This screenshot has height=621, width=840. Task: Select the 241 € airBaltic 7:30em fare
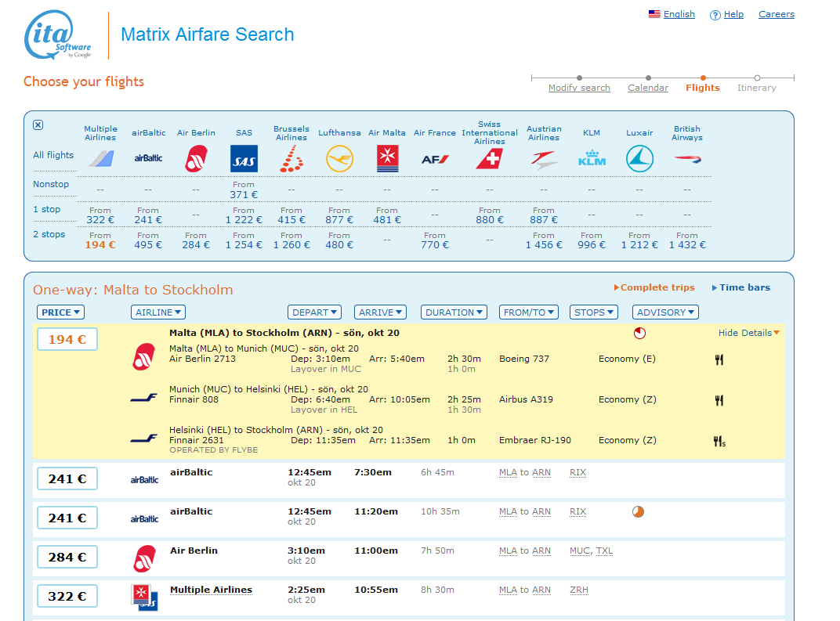(x=67, y=478)
